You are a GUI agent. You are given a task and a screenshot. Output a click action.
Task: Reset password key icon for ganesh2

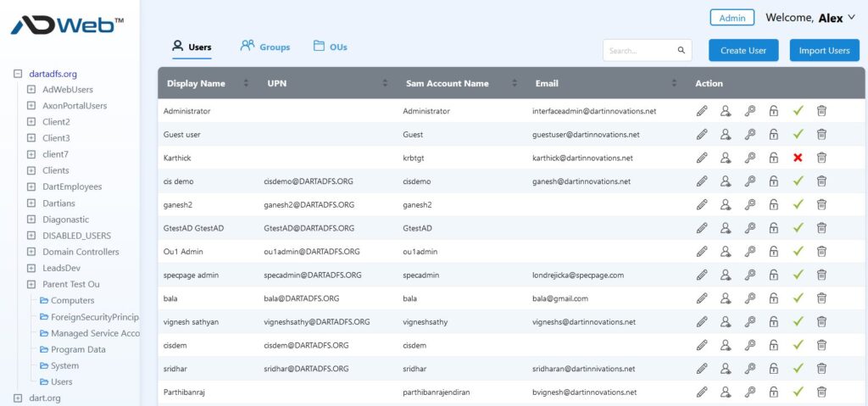tap(749, 204)
